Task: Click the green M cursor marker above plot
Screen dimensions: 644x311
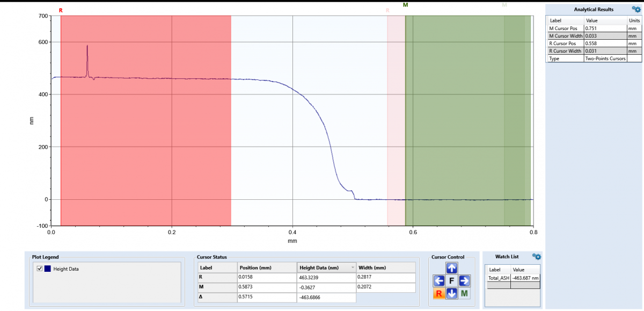Action: (x=405, y=5)
